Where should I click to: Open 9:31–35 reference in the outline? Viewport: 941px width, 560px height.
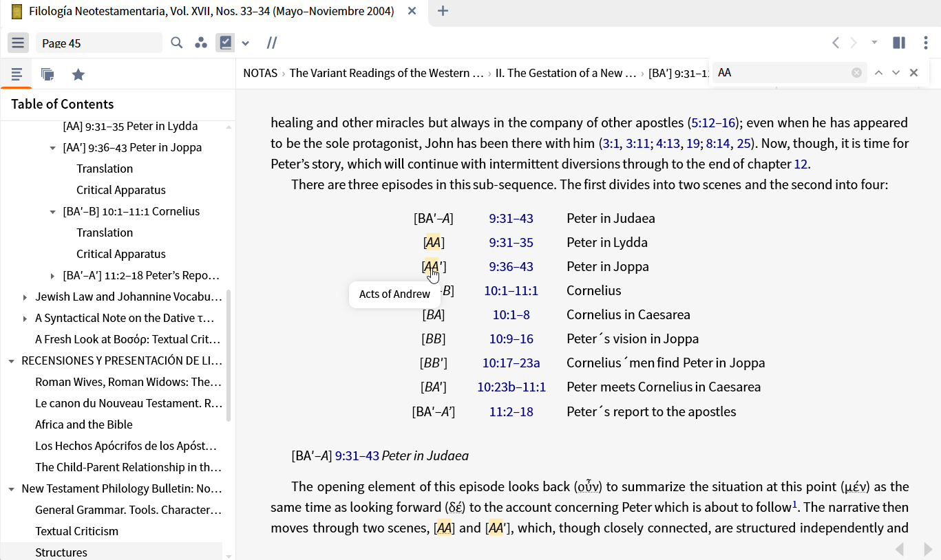511,242
